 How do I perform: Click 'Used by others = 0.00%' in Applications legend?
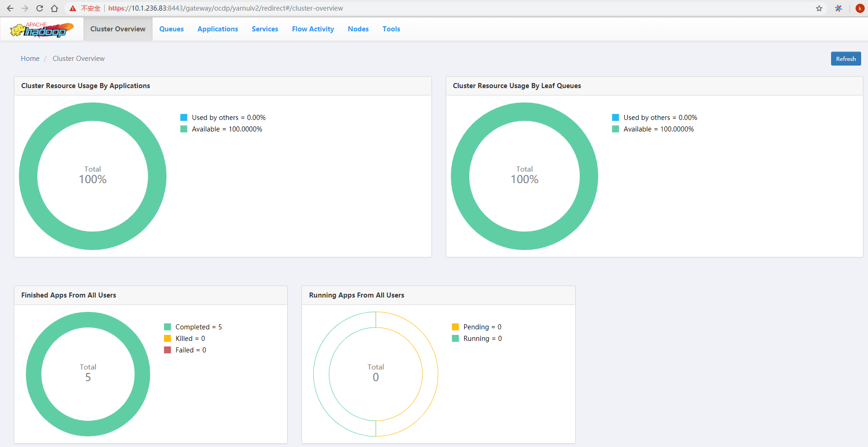[x=229, y=118]
